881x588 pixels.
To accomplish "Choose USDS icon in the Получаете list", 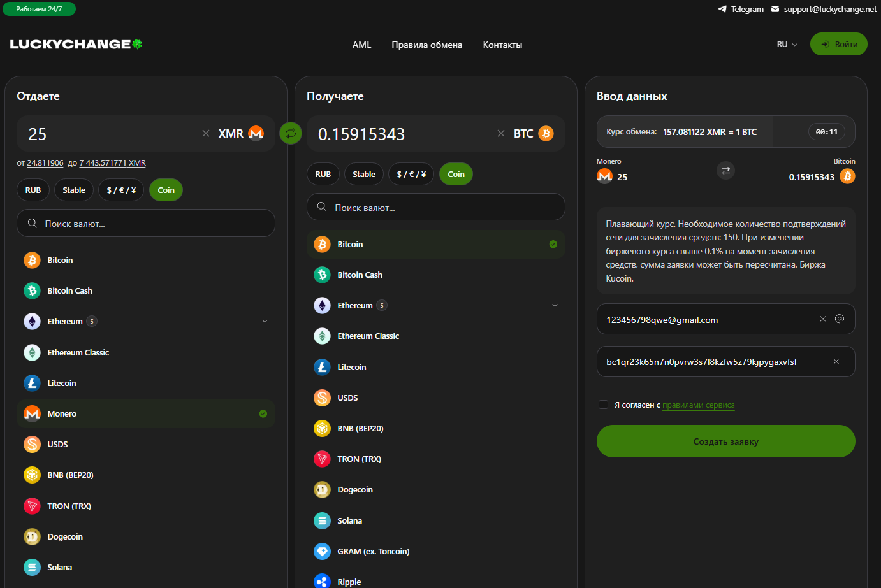I will tap(322, 398).
